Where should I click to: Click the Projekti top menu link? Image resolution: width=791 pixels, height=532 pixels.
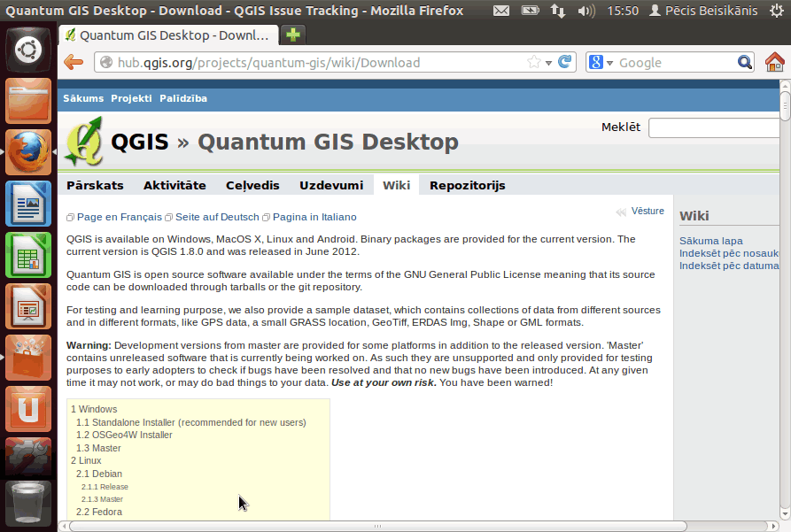(x=131, y=98)
